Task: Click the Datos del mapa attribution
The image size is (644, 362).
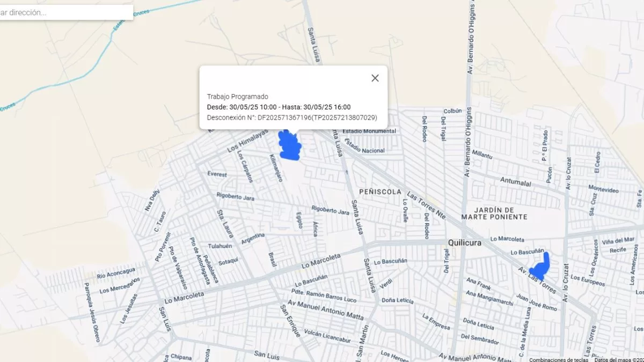Action: coord(618,359)
